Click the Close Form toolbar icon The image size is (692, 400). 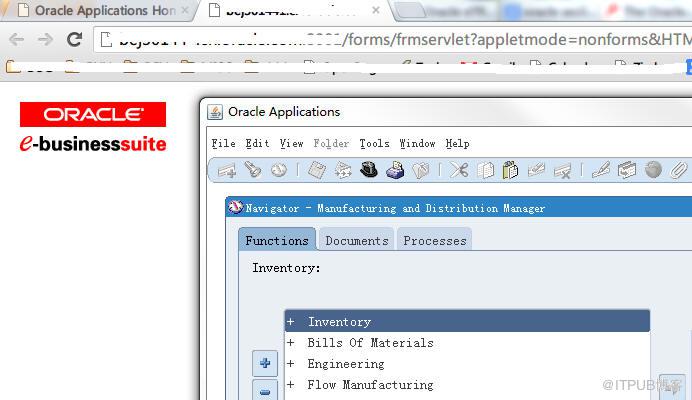click(x=421, y=170)
